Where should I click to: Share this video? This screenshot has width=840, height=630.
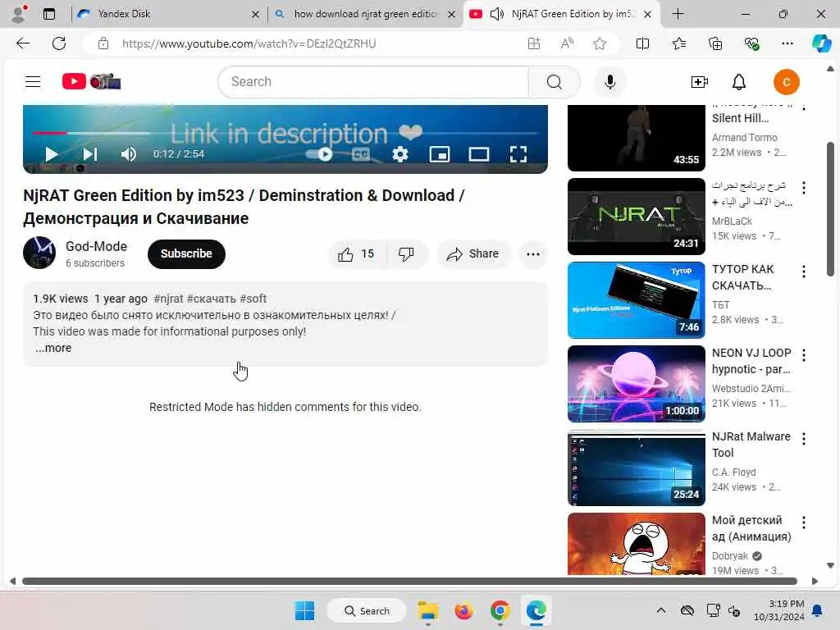473,254
